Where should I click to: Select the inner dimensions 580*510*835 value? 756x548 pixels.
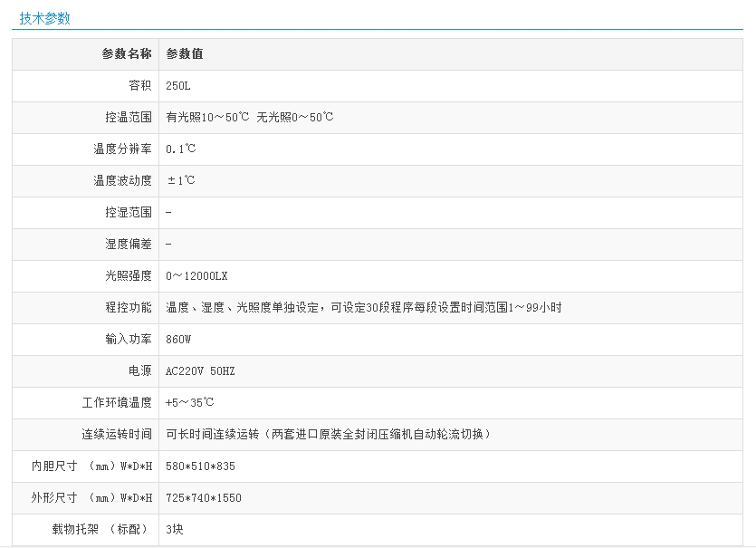pos(200,466)
